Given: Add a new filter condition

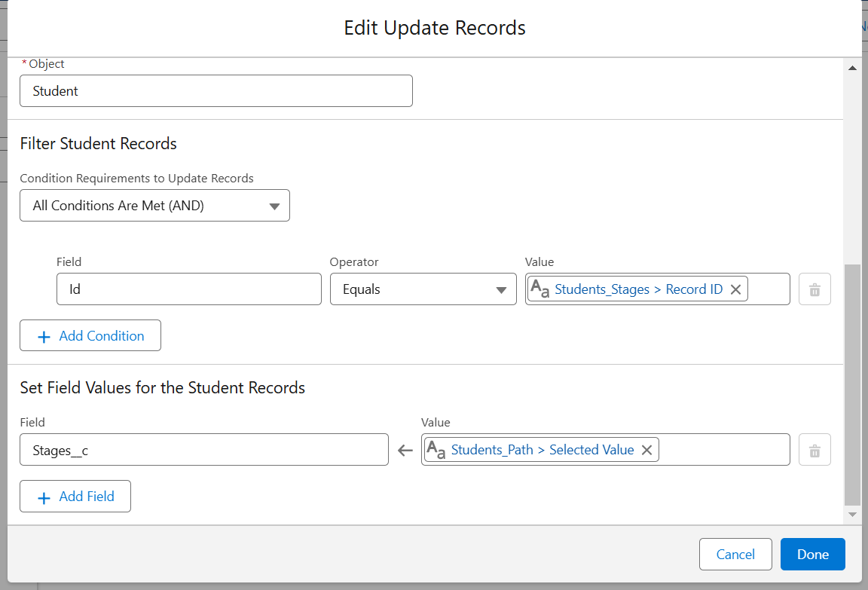Looking at the screenshot, I should pyautogui.click(x=90, y=335).
